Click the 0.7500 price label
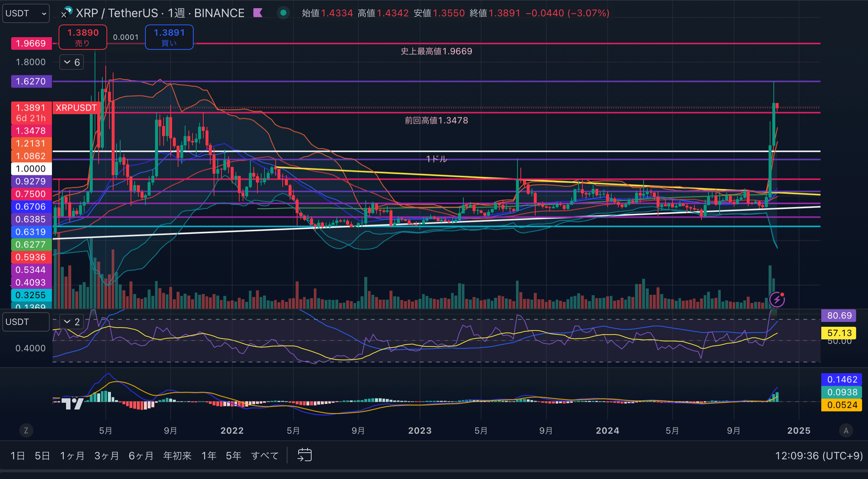868x479 pixels. [x=31, y=194]
